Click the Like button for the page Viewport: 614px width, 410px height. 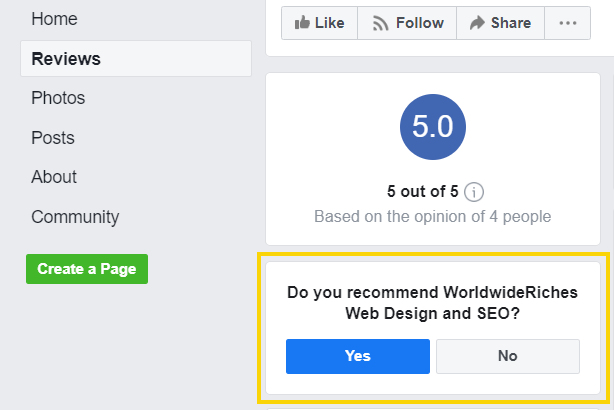tap(319, 23)
